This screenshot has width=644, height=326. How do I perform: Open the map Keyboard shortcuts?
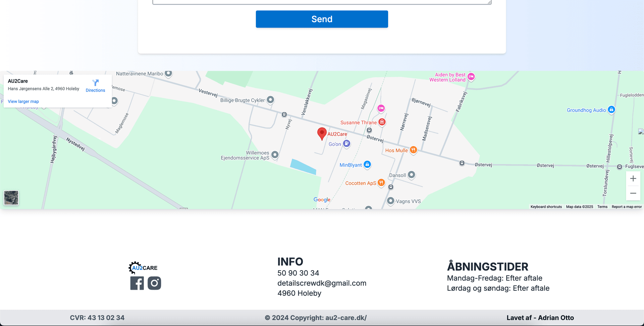pos(546,207)
